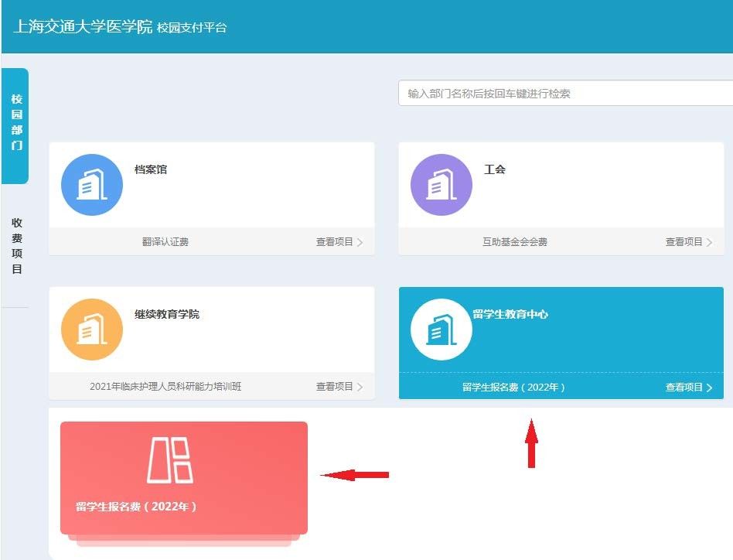Image resolution: width=733 pixels, height=560 pixels.
Task: Click 留学生报名费（2022年）in the blue card
Action: click(514, 388)
